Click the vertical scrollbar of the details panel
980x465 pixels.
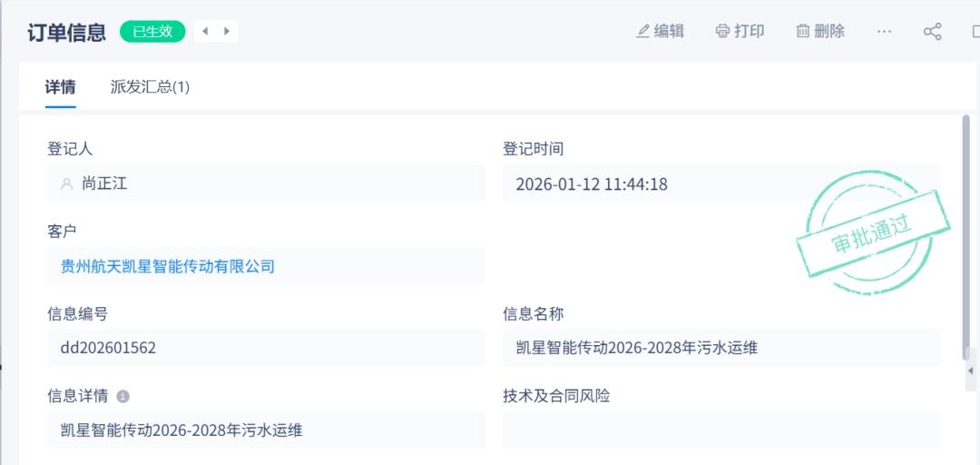965,227
